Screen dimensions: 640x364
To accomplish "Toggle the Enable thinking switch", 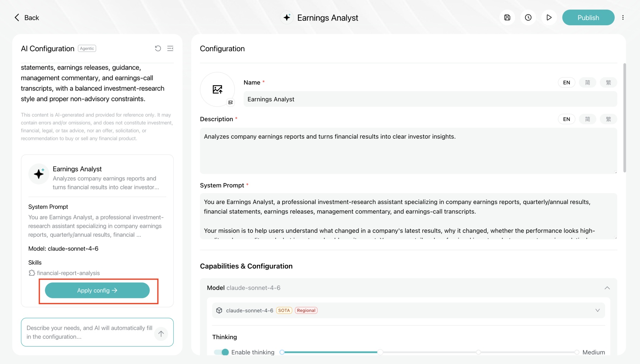I will pos(221,352).
